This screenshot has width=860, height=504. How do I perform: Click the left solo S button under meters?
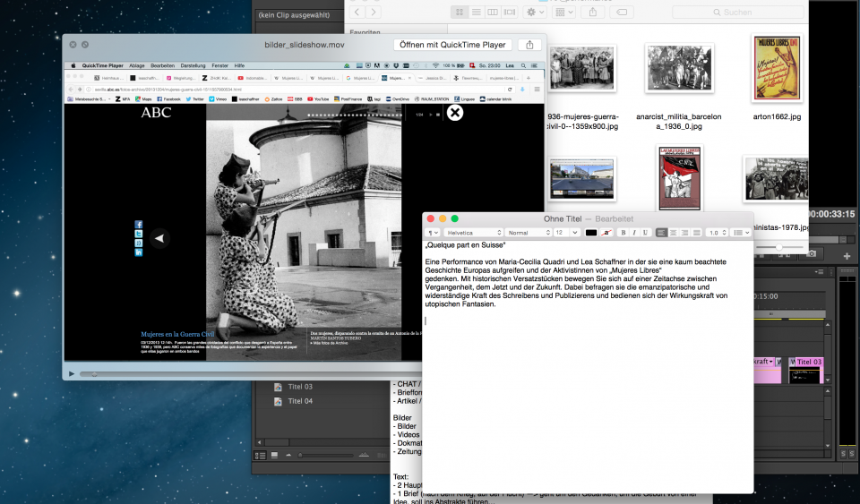pyautogui.click(x=844, y=454)
